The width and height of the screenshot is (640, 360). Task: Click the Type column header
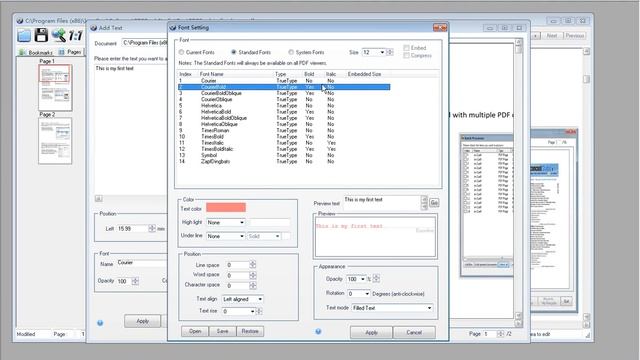280,74
